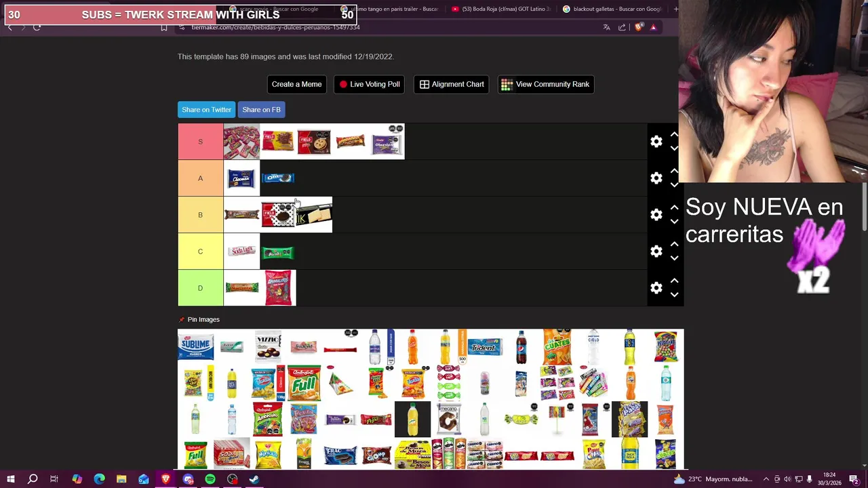Open Windows Start menu
Screen dimensions: 868x488
point(10,479)
